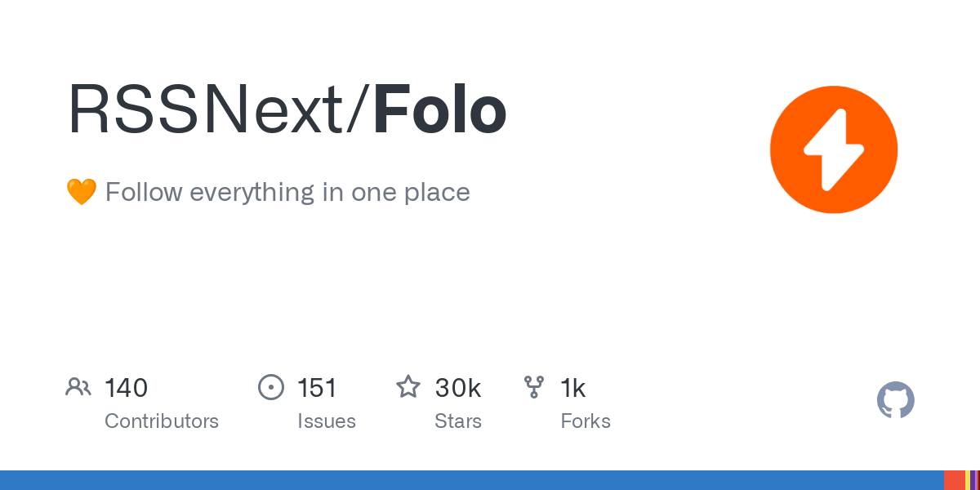Click the orange heart emoji
Viewport: 980px width, 490px height.
(81, 193)
